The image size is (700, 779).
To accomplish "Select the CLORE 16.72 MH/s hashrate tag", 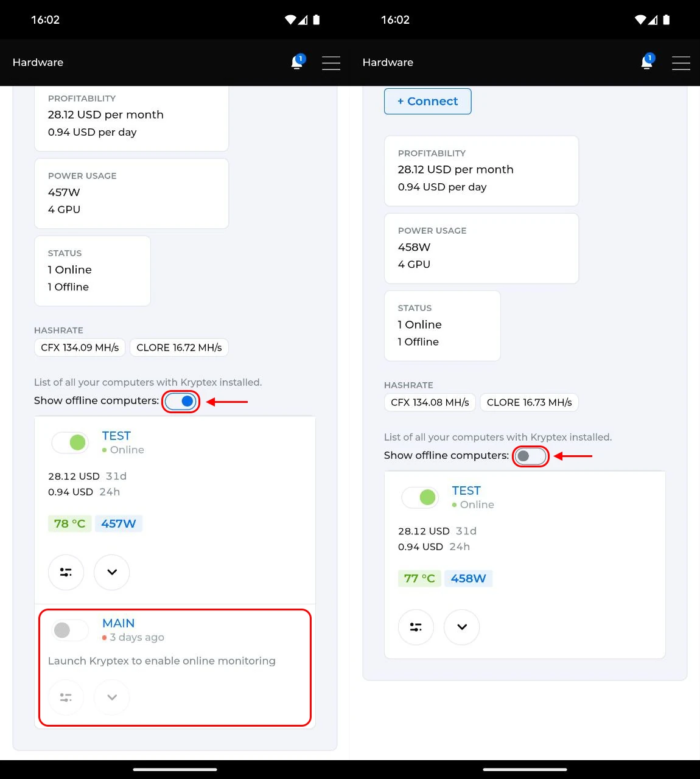I will [x=179, y=348].
